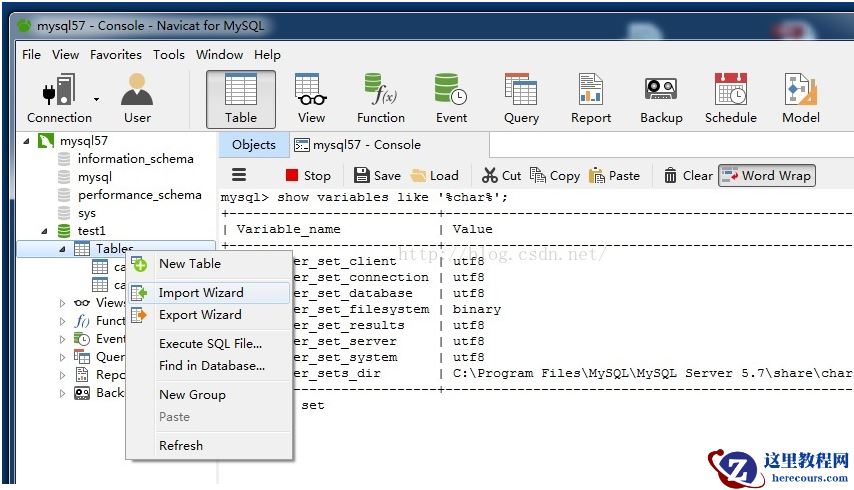Select the sys database
This screenshot has height=490, width=854.
coord(87,213)
